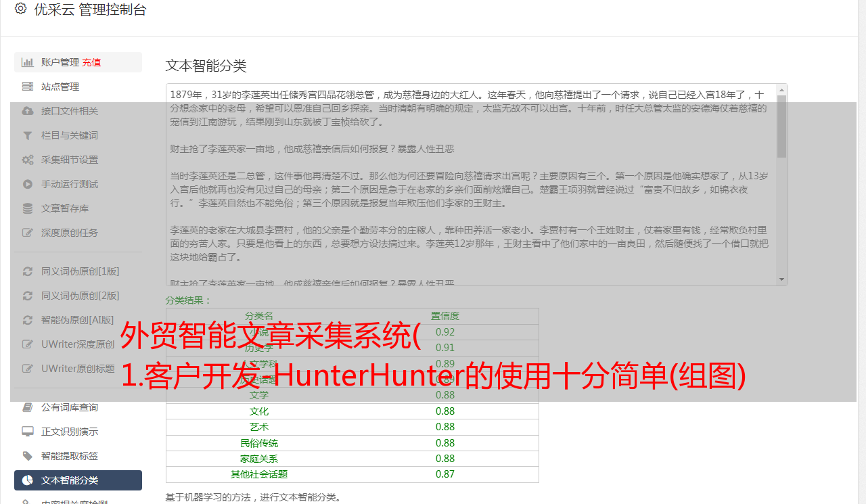Click the confidence value in the 民俗传统 row
Image resolution: width=866 pixels, height=504 pixels.
(445, 443)
